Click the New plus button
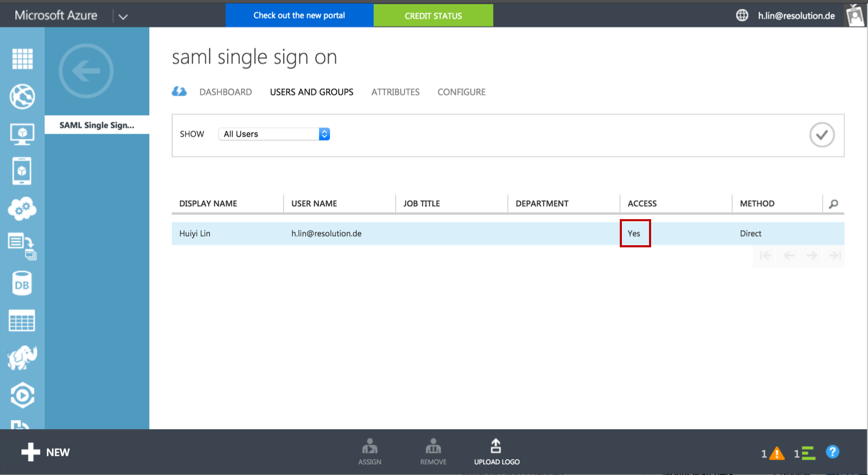868x475 pixels. point(46,452)
